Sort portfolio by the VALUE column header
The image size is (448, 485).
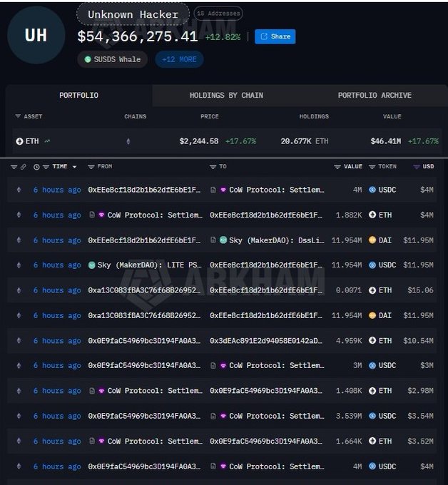click(x=392, y=116)
